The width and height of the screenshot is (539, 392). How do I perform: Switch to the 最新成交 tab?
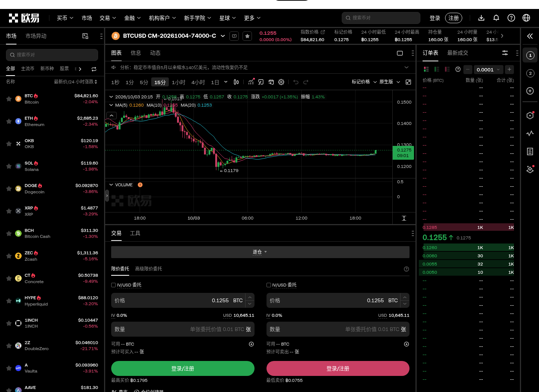coord(458,53)
